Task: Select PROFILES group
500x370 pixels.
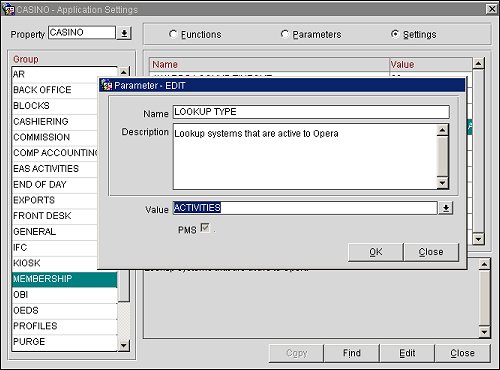Action: tap(65, 326)
